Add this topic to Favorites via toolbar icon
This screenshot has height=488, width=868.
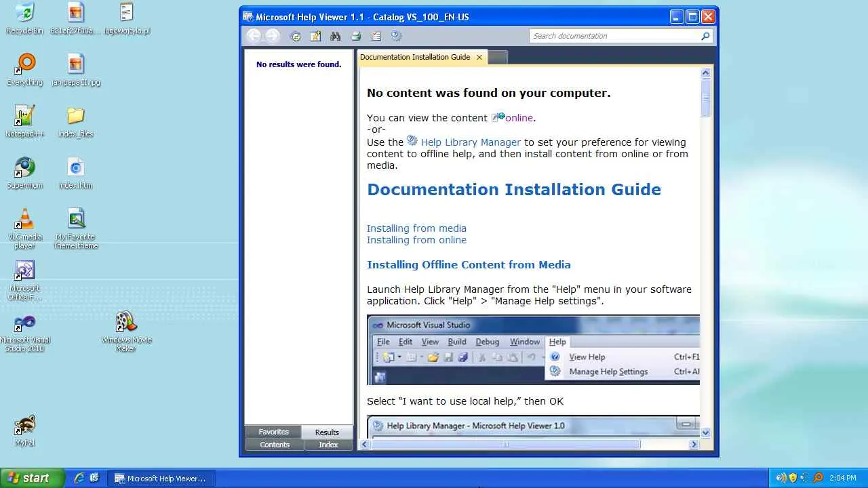click(x=315, y=37)
